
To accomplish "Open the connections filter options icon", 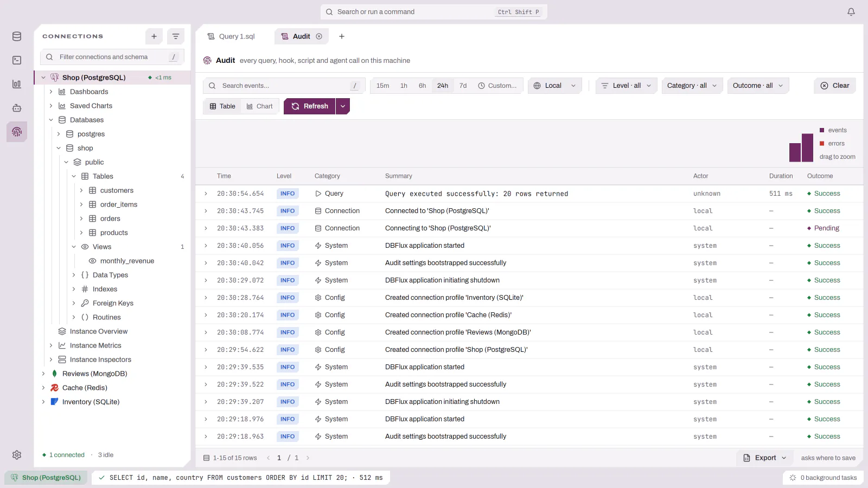I will 176,36.
